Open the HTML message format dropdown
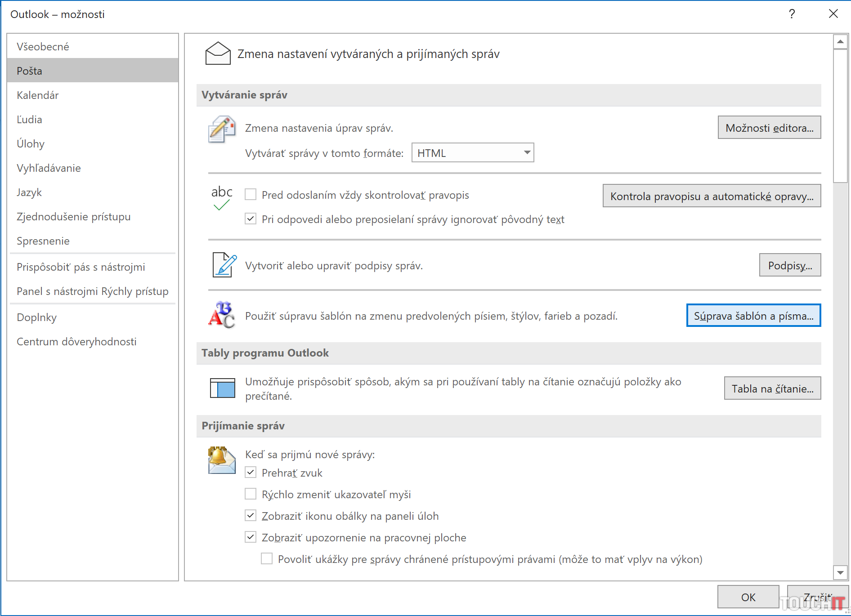851x616 pixels. [x=472, y=153]
